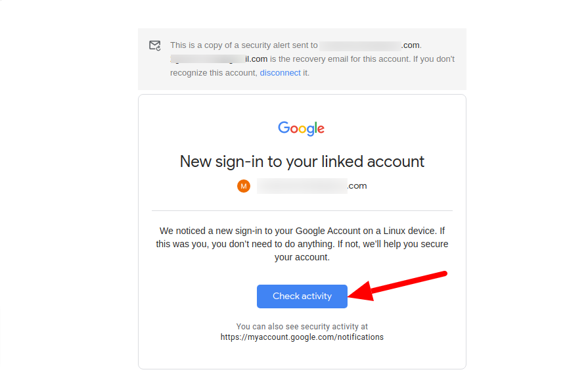The height and width of the screenshot is (378, 588).
Task: Click 'is the recovery email for this account' text
Action: [340, 59]
